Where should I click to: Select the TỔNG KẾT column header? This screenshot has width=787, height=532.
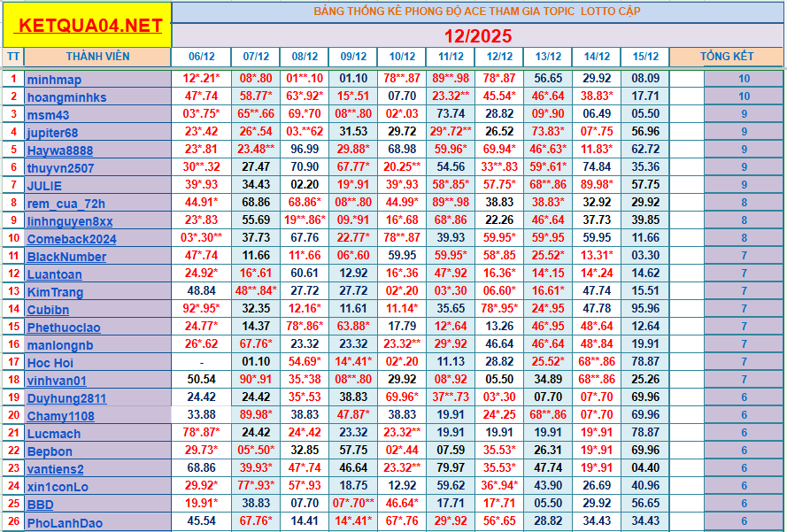tap(726, 57)
